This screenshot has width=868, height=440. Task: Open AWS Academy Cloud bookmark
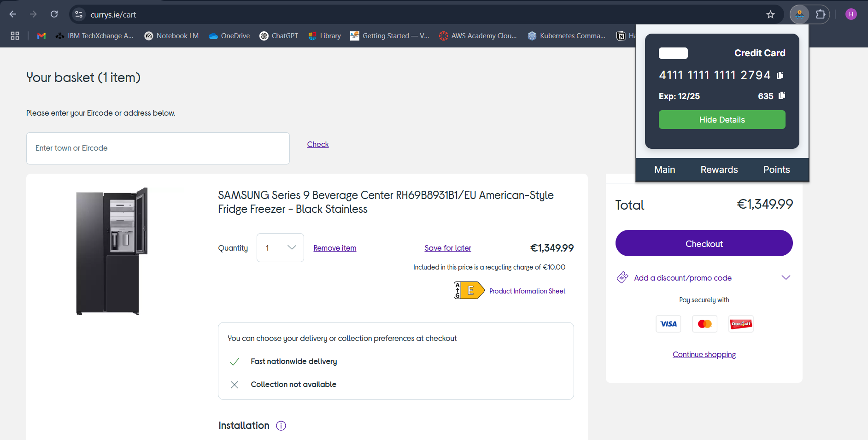click(x=478, y=36)
